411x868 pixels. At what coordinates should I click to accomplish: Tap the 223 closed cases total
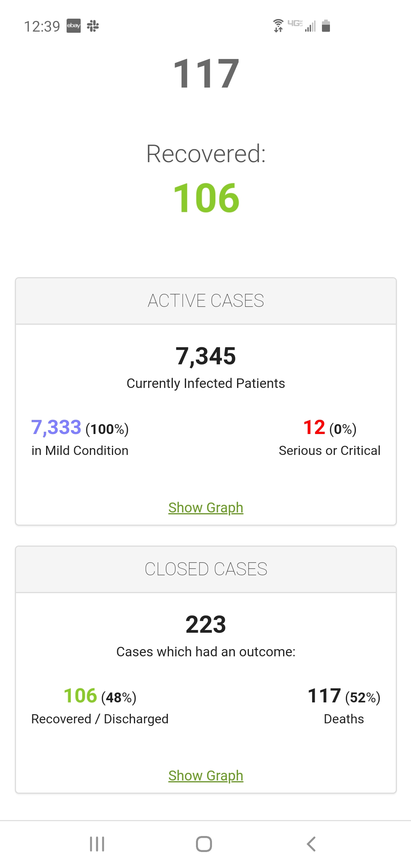pos(206,625)
